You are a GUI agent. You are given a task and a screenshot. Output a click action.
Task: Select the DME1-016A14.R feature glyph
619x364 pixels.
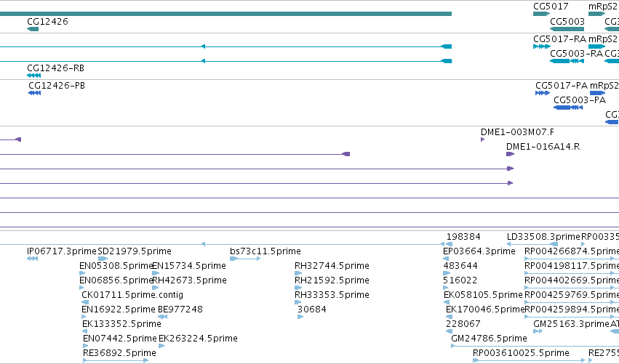tap(510, 154)
